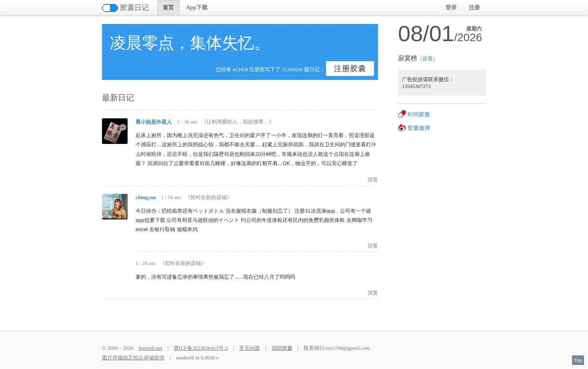Click the 1:36 am timestamp
588x369 pixels.
[187, 122]
